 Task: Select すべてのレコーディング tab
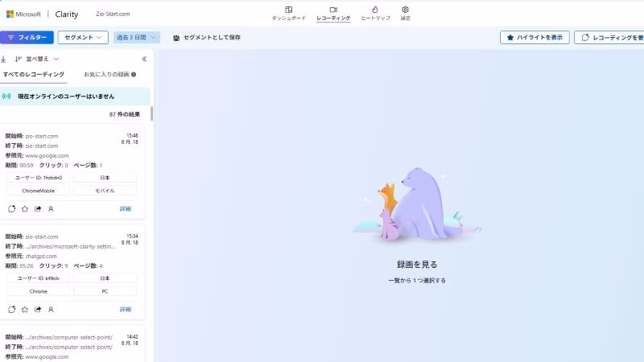pos(34,75)
